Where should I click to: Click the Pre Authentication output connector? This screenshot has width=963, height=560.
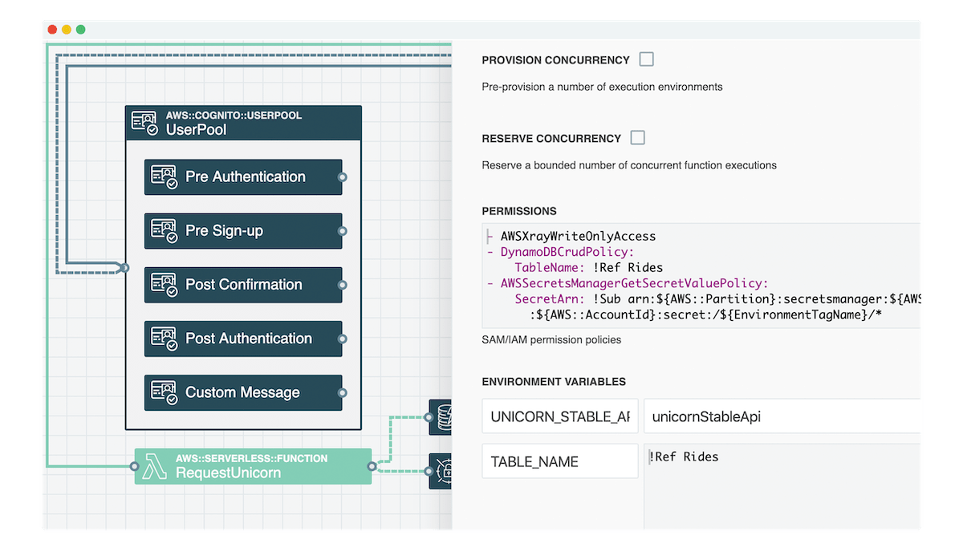click(342, 177)
